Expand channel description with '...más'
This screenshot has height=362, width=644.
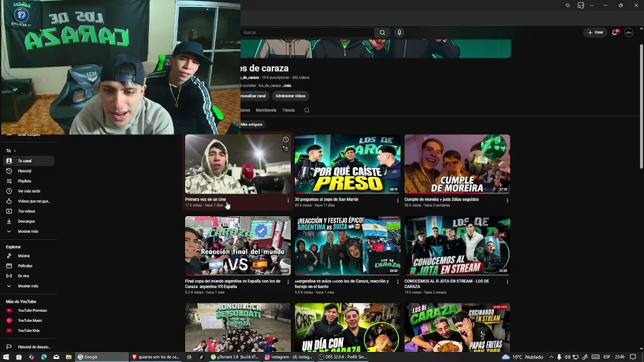tap(286, 86)
